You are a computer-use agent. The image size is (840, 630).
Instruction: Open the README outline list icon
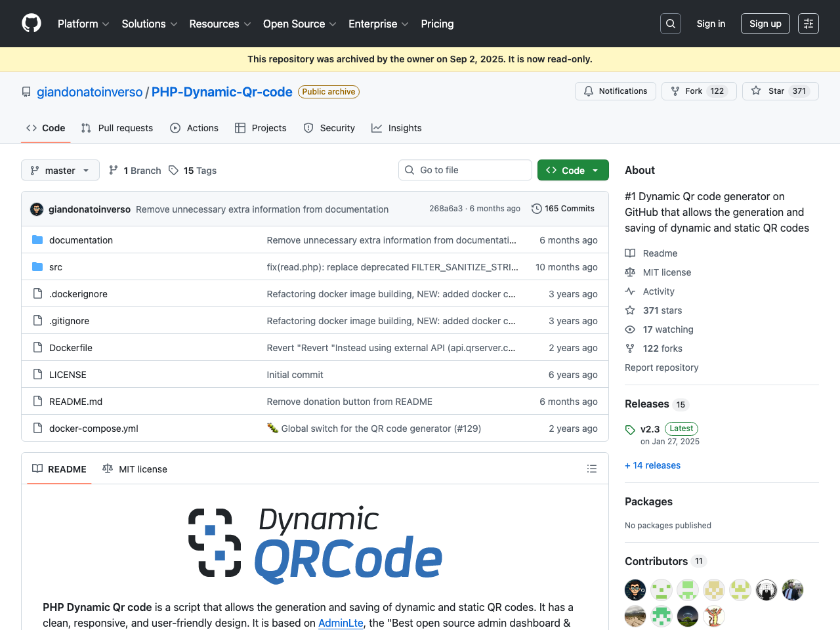[x=591, y=469]
